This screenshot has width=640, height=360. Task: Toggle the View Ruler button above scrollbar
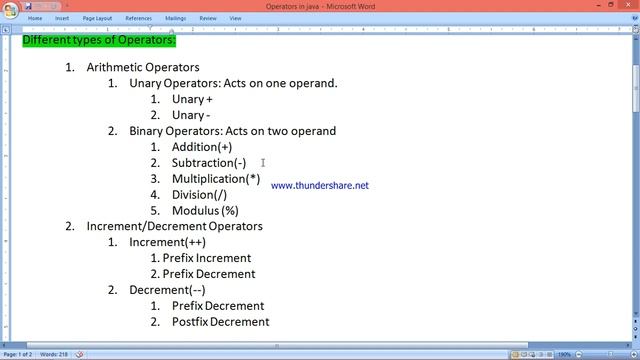coord(636,29)
